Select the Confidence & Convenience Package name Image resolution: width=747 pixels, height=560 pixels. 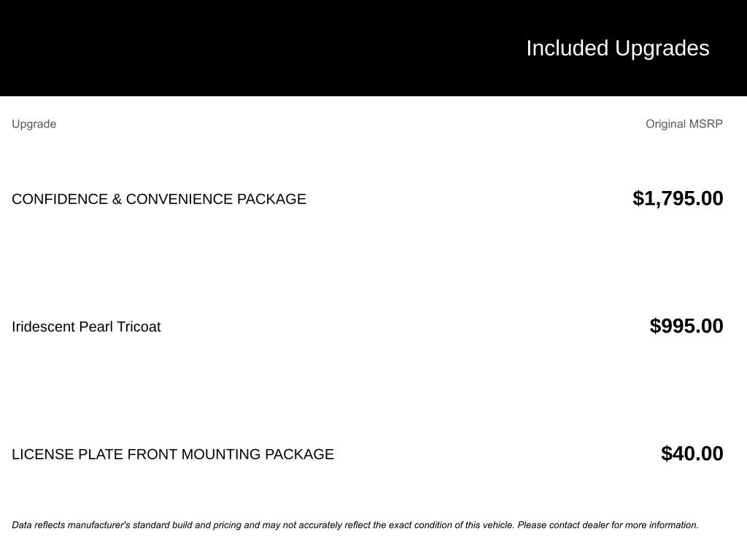[x=159, y=199]
